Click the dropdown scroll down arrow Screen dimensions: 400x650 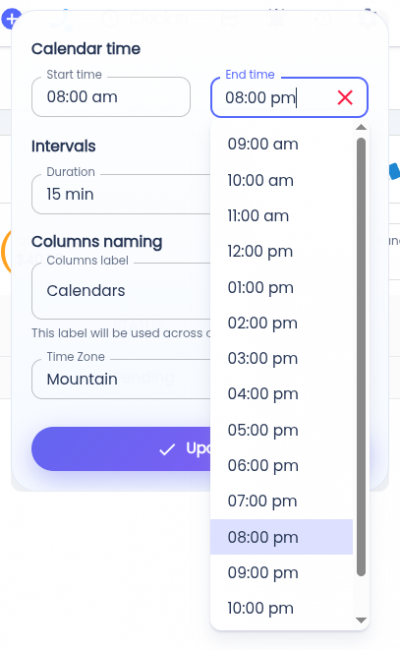pos(361,620)
